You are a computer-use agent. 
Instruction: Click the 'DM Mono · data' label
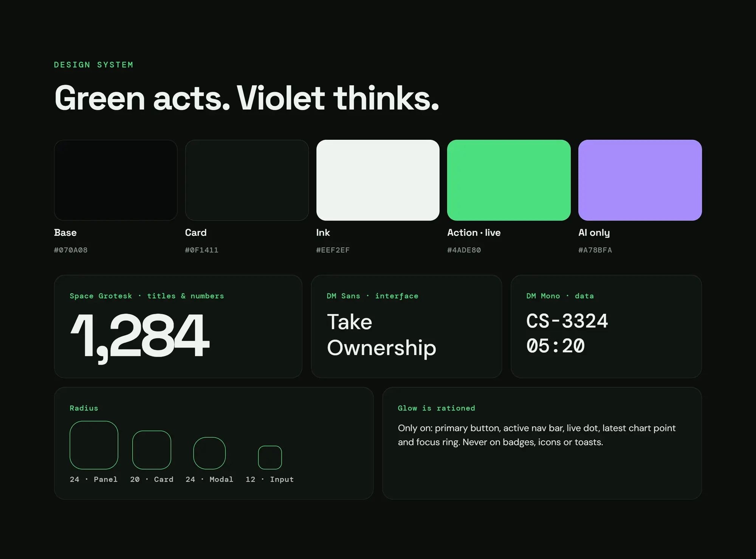pos(560,296)
